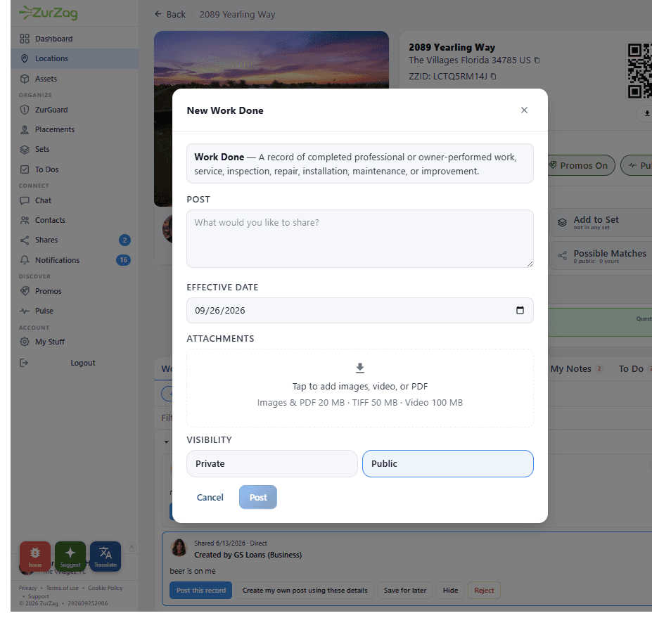Open the Privacy link
This screenshot has height=644, width=652.
coord(28,588)
